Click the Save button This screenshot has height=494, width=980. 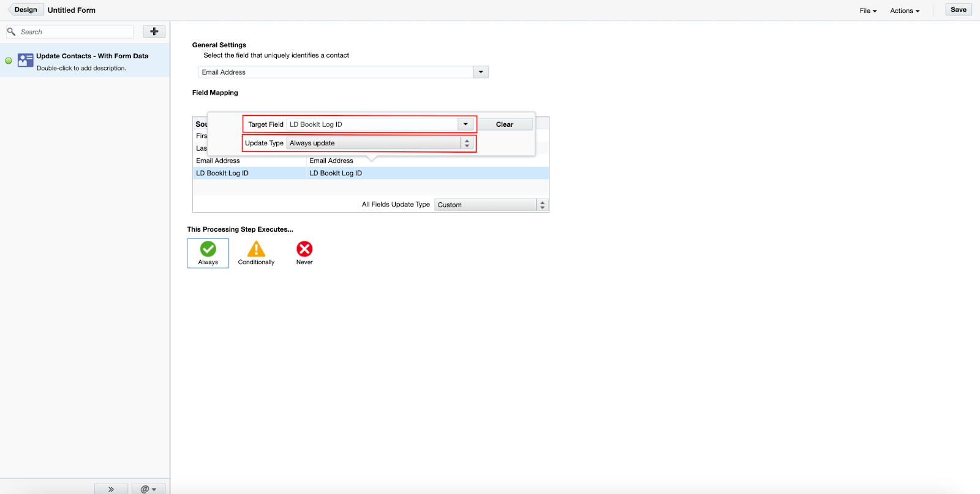pos(958,10)
